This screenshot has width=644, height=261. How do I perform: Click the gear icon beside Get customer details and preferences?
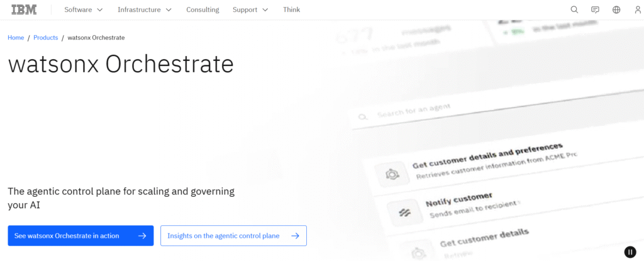pyautogui.click(x=392, y=174)
